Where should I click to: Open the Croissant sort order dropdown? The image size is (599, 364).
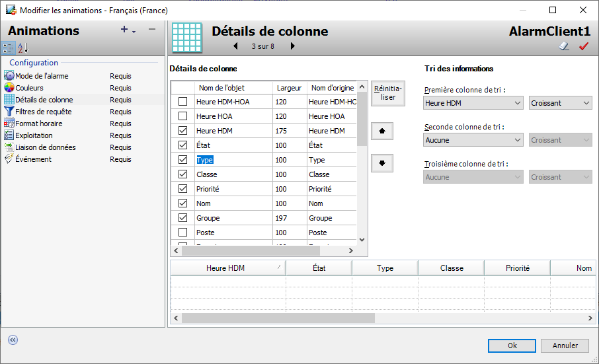click(560, 103)
